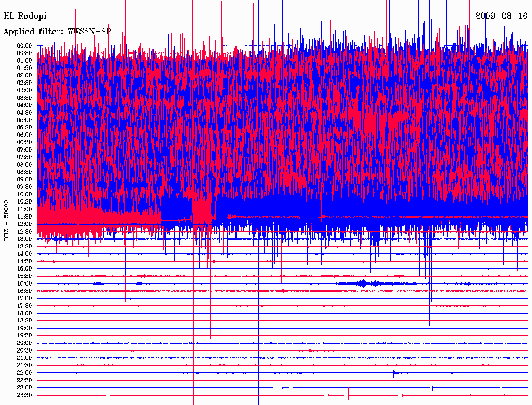The image size is (532, 405).
Task: Click the 18:00 time label
Action: pos(24,314)
